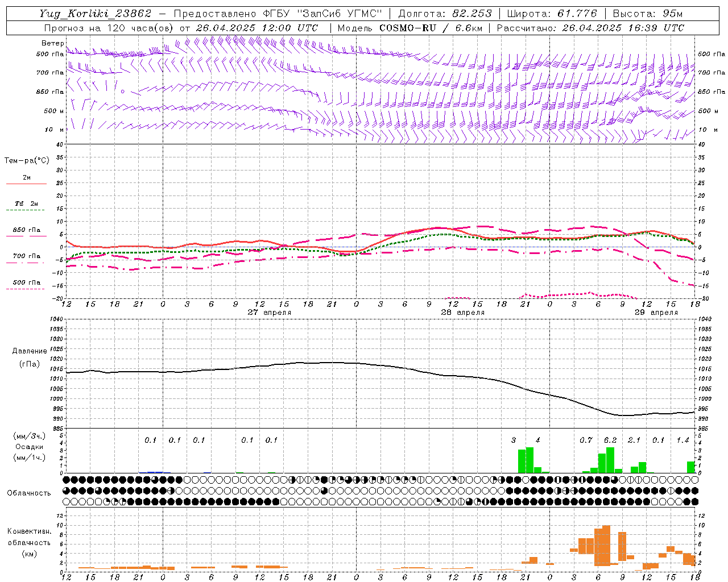Screen dimensions: 728x582
Task: Click the 2м temperature legend entry
Action: click(x=27, y=177)
